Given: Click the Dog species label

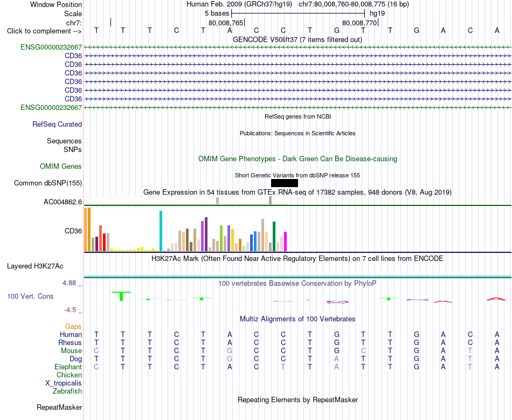Looking at the screenshot, I should [x=75, y=359].
